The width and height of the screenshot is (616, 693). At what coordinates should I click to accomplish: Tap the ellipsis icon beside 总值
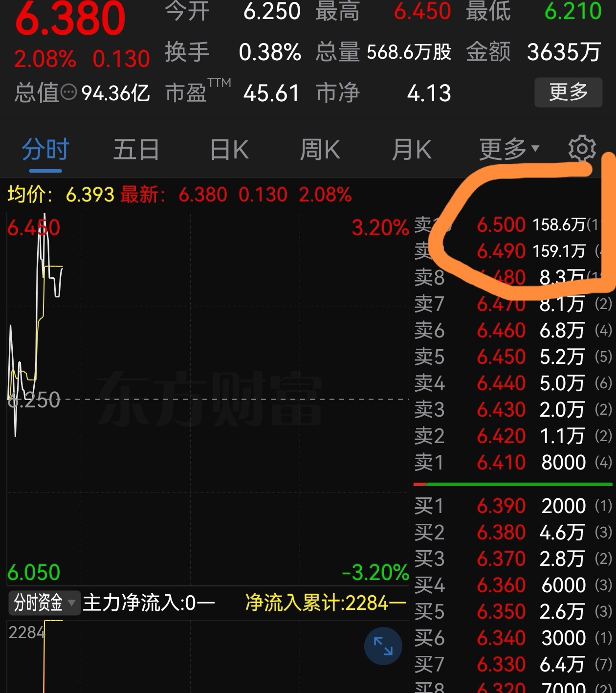tap(68, 92)
